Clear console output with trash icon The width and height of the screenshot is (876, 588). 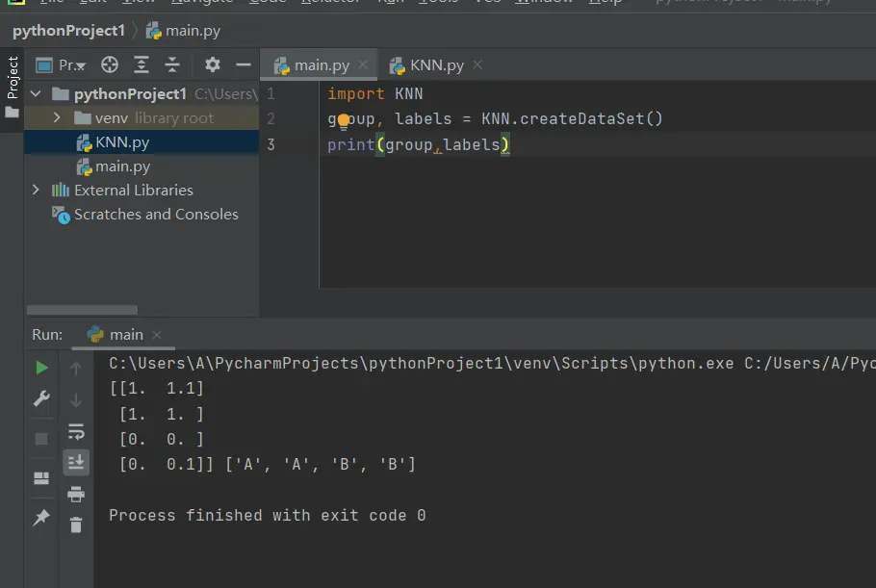[x=76, y=524]
